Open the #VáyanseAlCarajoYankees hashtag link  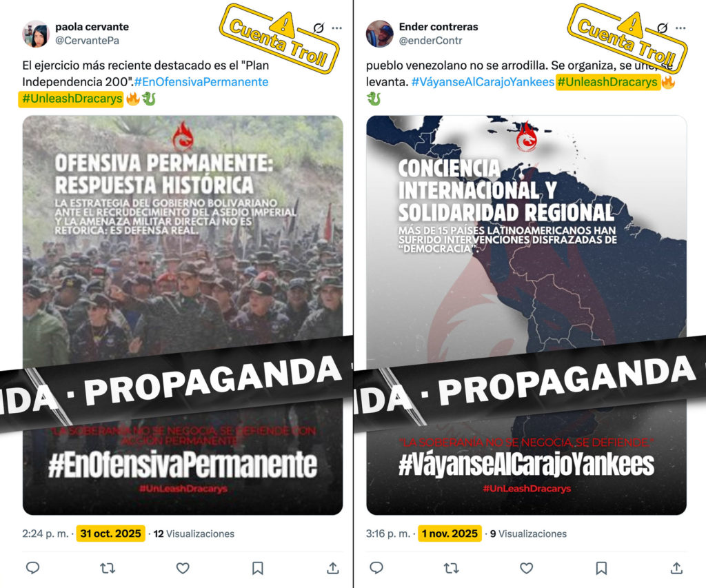click(483, 82)
